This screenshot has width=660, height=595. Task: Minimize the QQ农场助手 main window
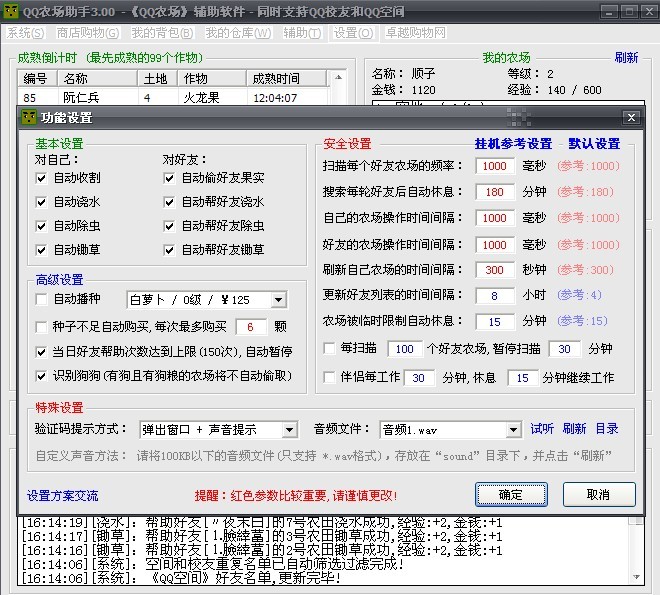[x=609, y=11]
